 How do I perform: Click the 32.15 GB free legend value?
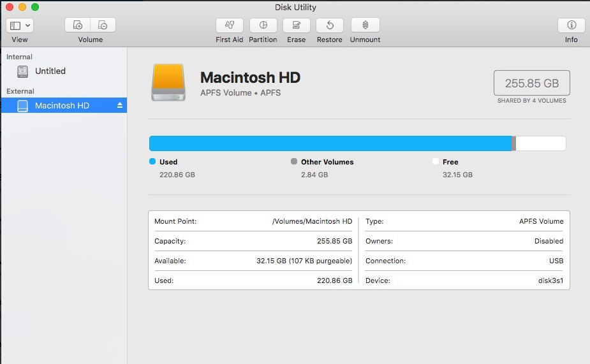click(457, 175)
